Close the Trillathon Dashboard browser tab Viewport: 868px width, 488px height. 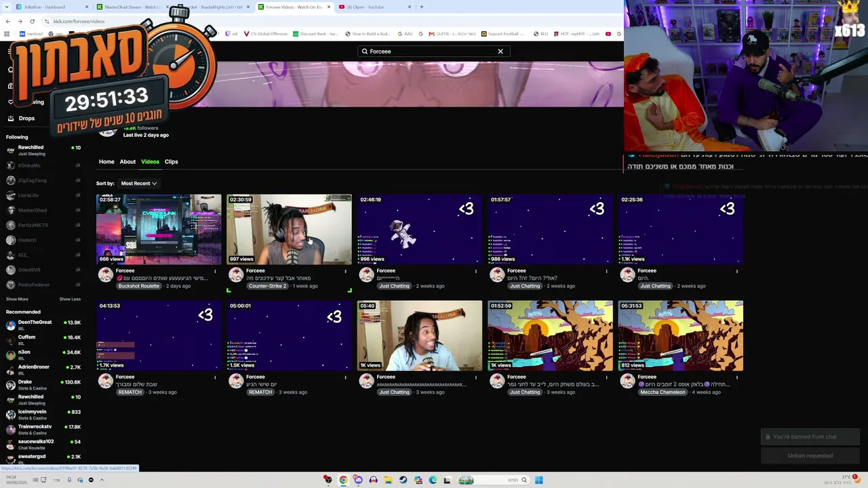point(87,7)
